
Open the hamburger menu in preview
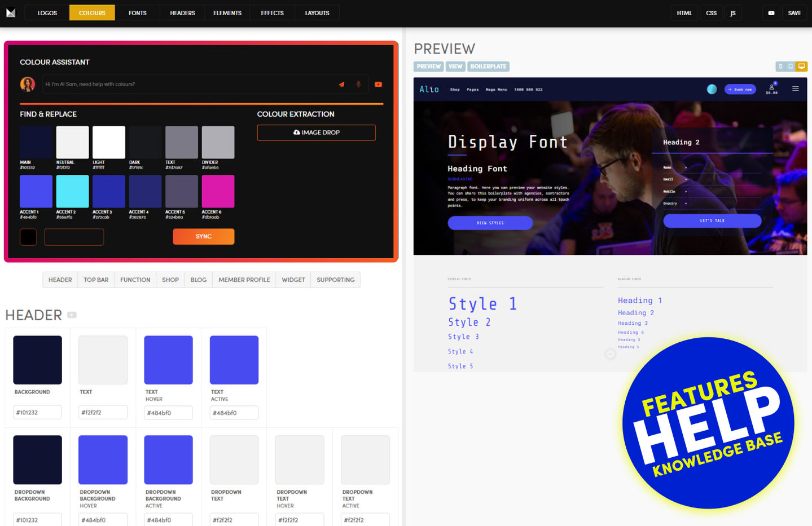point(795,89)
